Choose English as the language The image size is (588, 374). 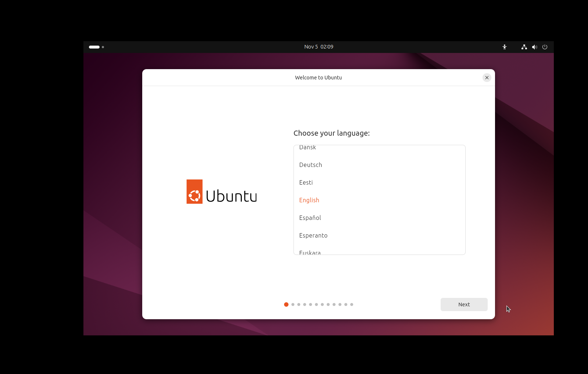click(x=379, y=200)
